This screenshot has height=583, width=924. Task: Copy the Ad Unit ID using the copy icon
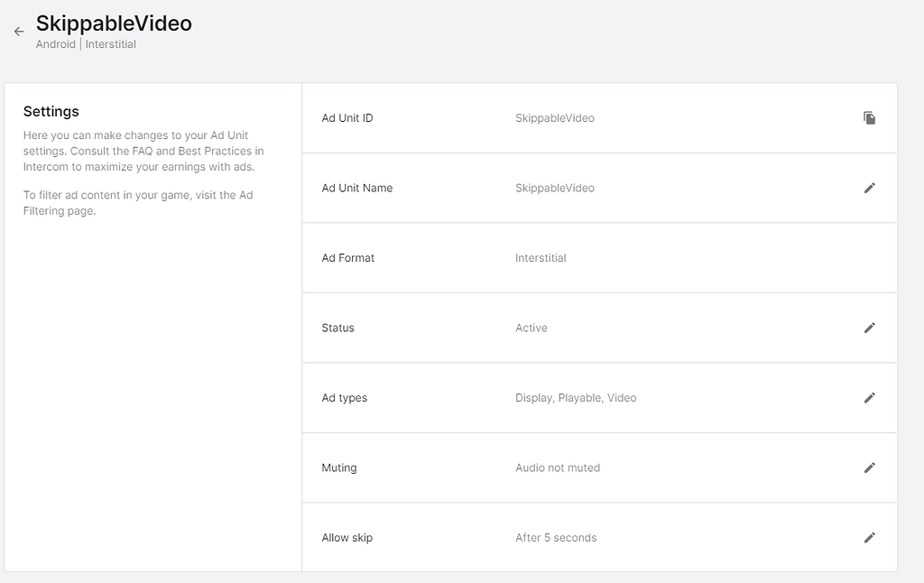(870, 117)
